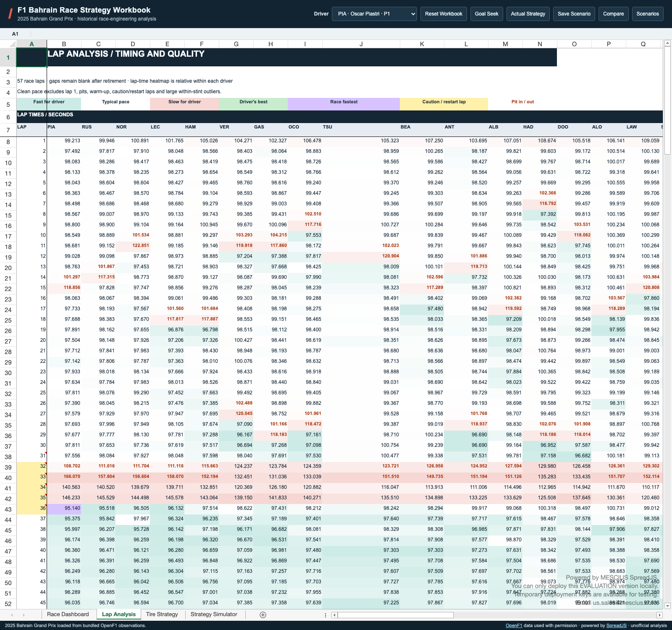Click the Fast for driver legend swatch
This screenshot has height=630, width=672.
tap(49, 104)
